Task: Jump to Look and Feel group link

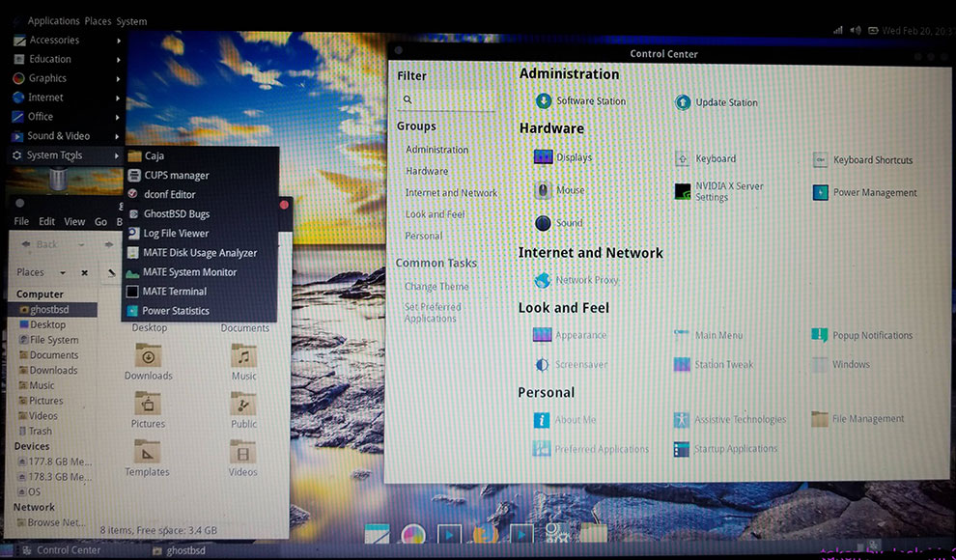Action: point(435,214)
